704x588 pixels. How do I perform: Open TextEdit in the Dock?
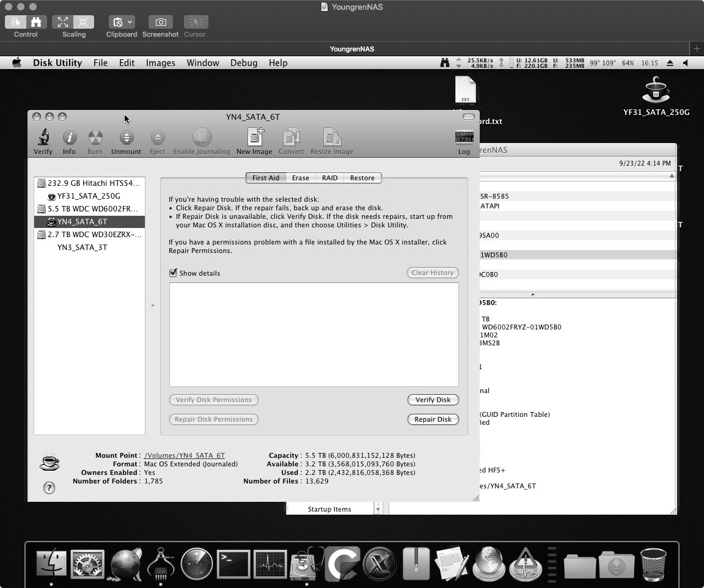[x=452, y=564]
